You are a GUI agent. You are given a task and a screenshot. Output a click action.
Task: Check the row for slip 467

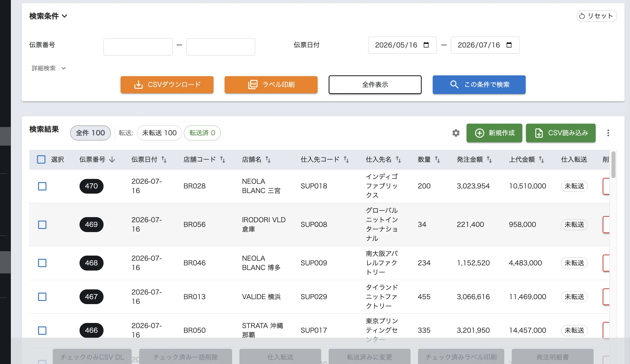42,297
